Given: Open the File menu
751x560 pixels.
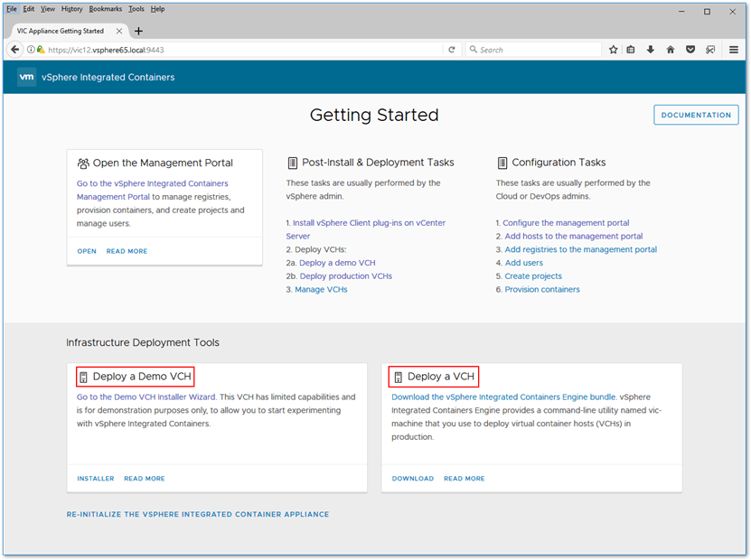Looking at the screenshot, I should (x=12, y=9).
